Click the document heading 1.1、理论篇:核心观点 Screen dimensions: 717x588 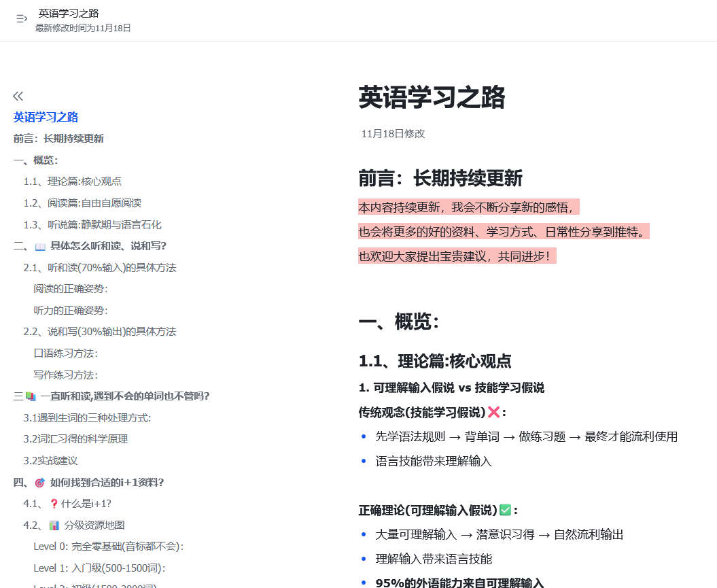(435, 361)
